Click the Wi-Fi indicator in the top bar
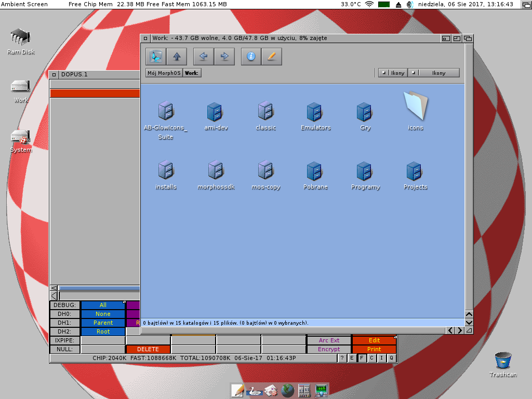532x399 pixels. [369, 4]
